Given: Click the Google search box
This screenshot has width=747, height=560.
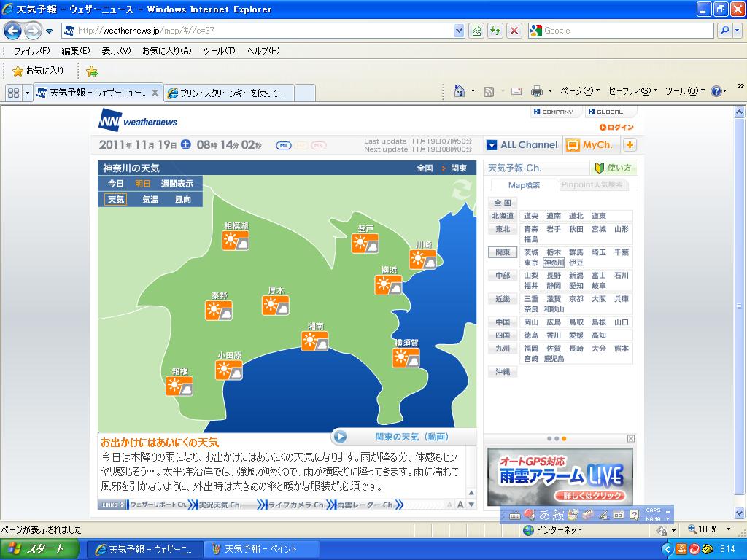Looking at the screenshot, I should 621,31.
